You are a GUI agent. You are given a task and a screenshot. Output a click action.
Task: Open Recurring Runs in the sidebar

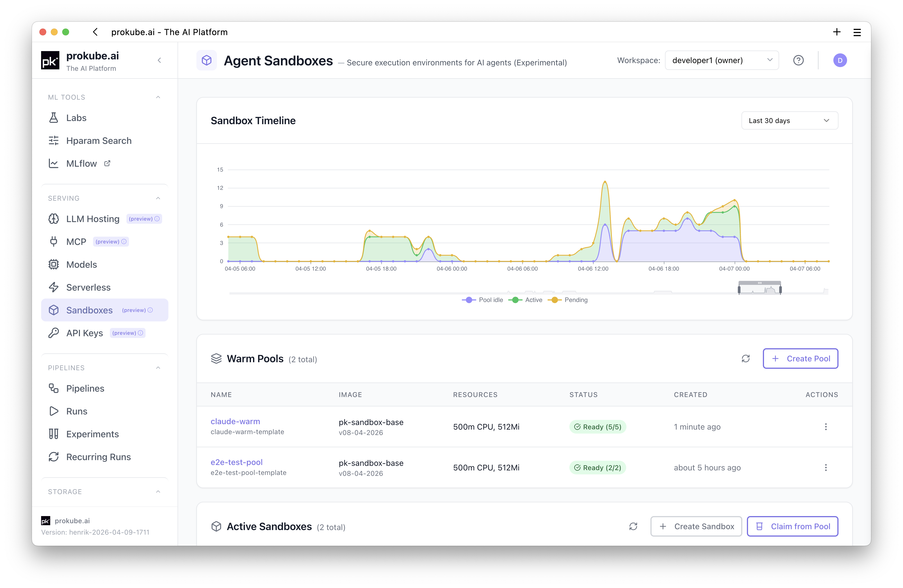[104, 456]
